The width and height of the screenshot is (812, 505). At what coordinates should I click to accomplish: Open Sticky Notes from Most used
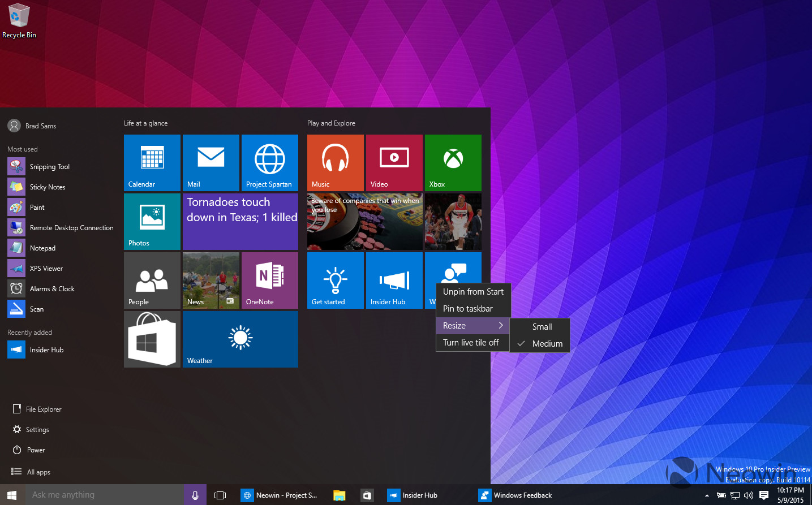pyautogui.click(x=61, y=187)
